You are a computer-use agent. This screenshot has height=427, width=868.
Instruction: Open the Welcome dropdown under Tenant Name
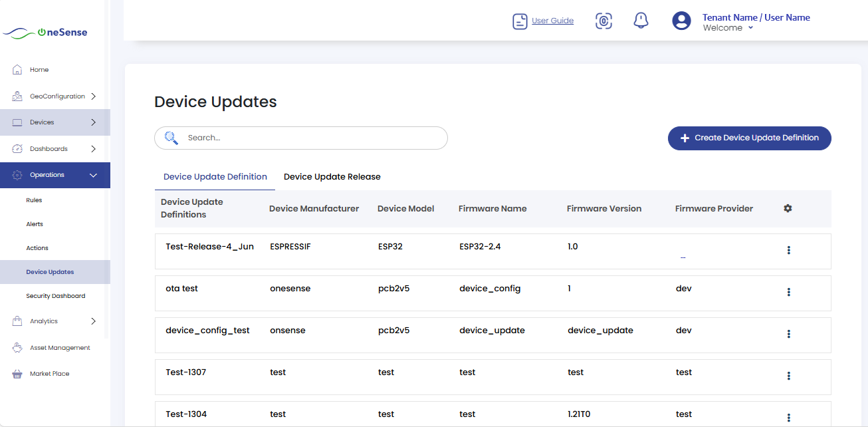click(726, 28)
